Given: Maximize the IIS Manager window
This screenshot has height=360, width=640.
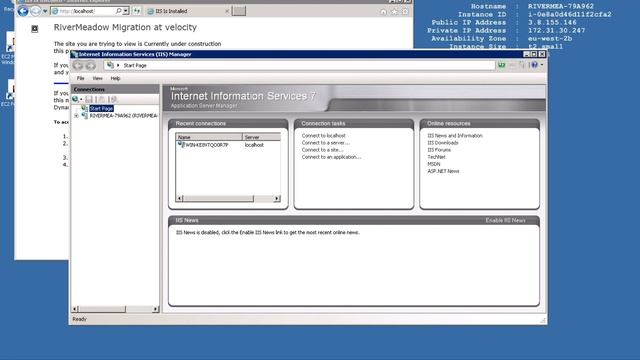Looking at the screenshot, I should [x=534, y=54].
